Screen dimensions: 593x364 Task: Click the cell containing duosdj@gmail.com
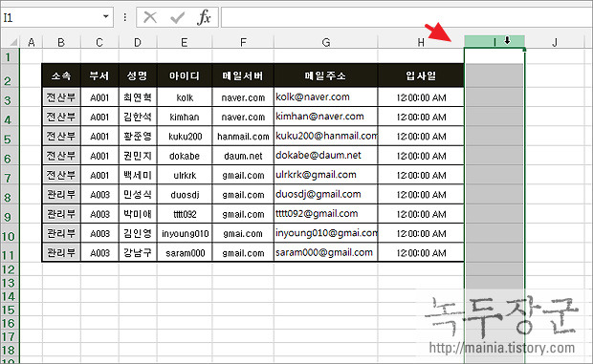tap(325, 195)
